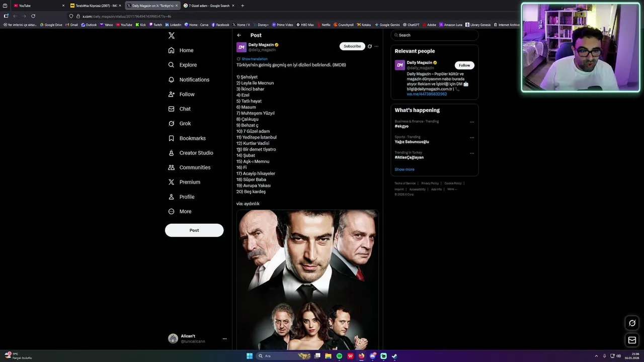
Task: Subscribe to Daily Magazin
Action: click(x=352, y=46)
